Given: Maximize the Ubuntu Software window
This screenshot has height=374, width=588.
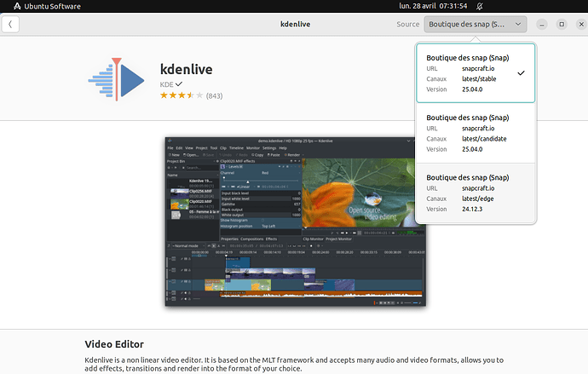Looking at the screenshot, I should [x=562, y=25].
